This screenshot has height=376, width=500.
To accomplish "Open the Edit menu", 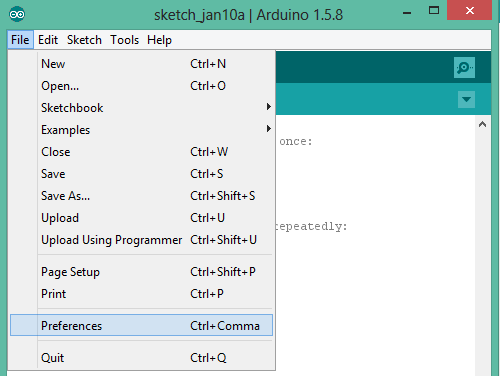I will click(48, 40).
